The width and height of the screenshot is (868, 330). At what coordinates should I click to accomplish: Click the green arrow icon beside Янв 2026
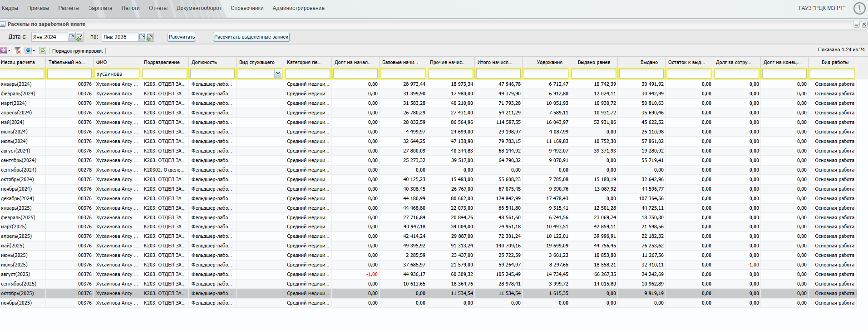tap(150, 37)
